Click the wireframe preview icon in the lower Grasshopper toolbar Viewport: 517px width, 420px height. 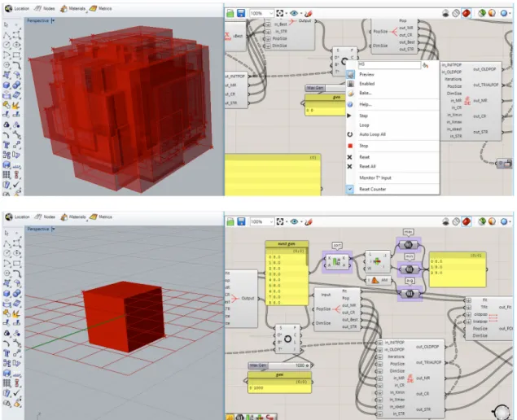(456, 222)
